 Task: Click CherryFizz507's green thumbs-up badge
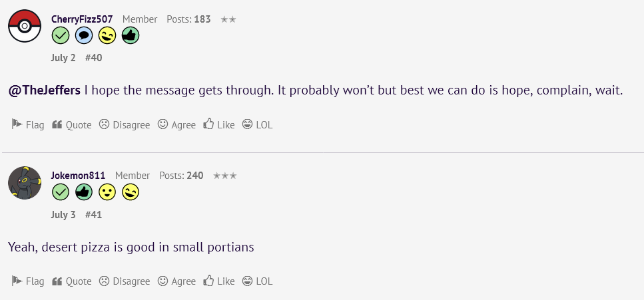(x=131, y=36)
